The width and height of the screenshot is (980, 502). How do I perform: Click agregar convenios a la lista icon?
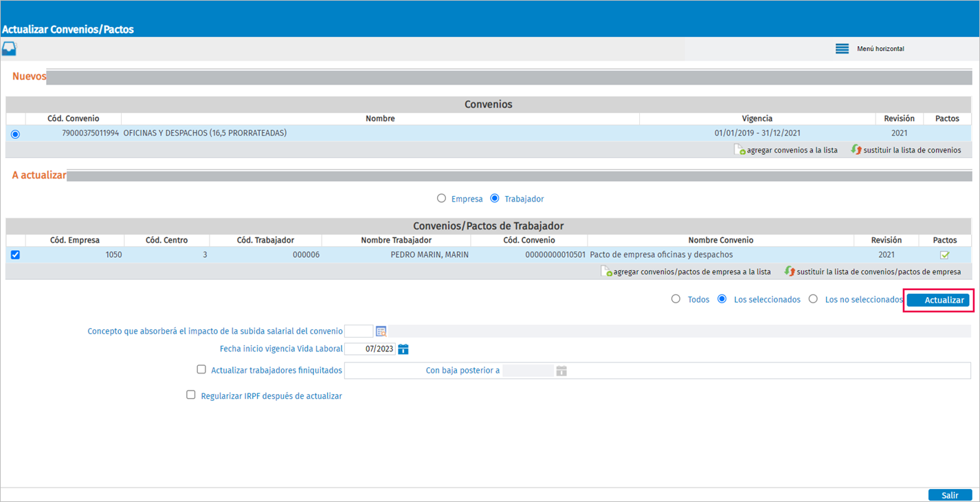[740, 149]
